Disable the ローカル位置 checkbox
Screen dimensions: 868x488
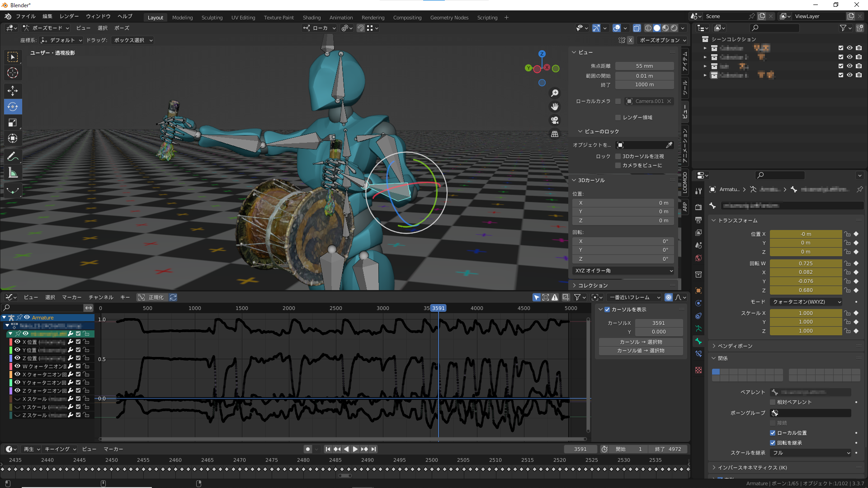[773, 433]
